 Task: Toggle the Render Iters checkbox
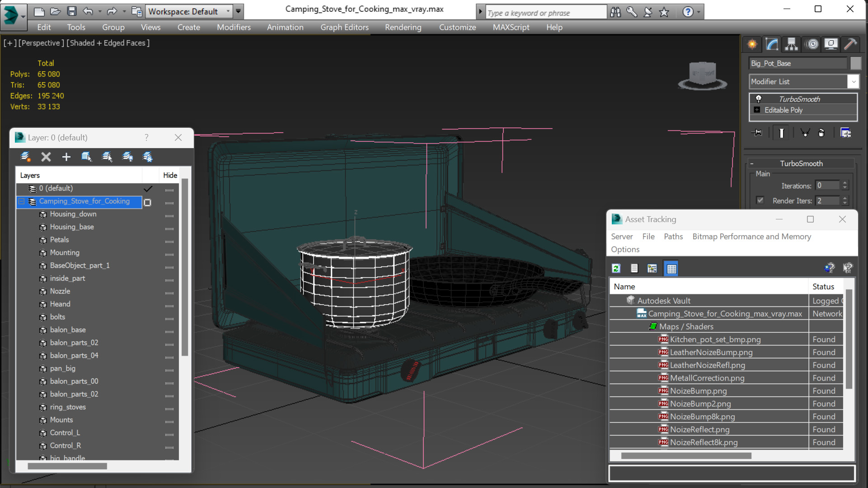pos(760,200)
